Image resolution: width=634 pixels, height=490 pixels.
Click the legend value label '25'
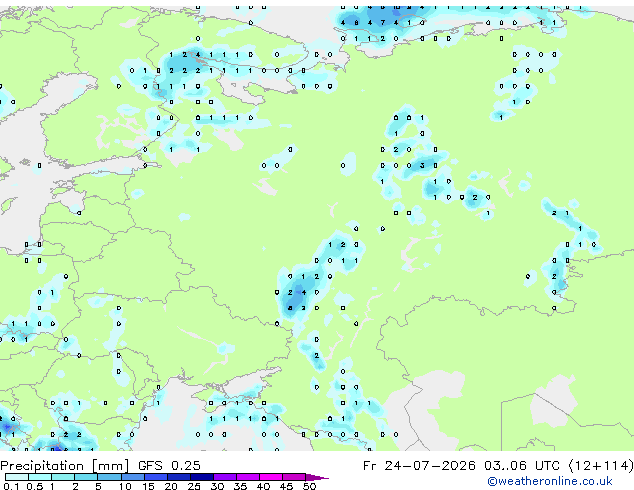click(194, 486)
